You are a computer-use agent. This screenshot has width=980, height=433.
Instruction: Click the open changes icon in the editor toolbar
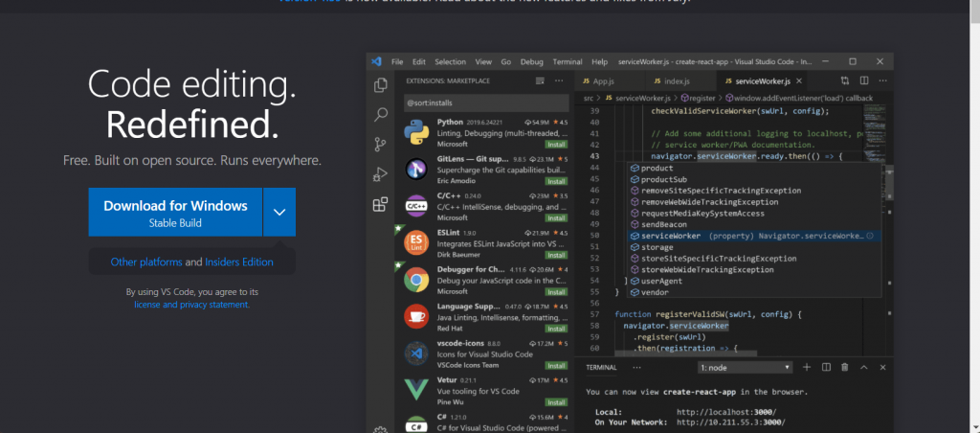(x=845, y=80)
